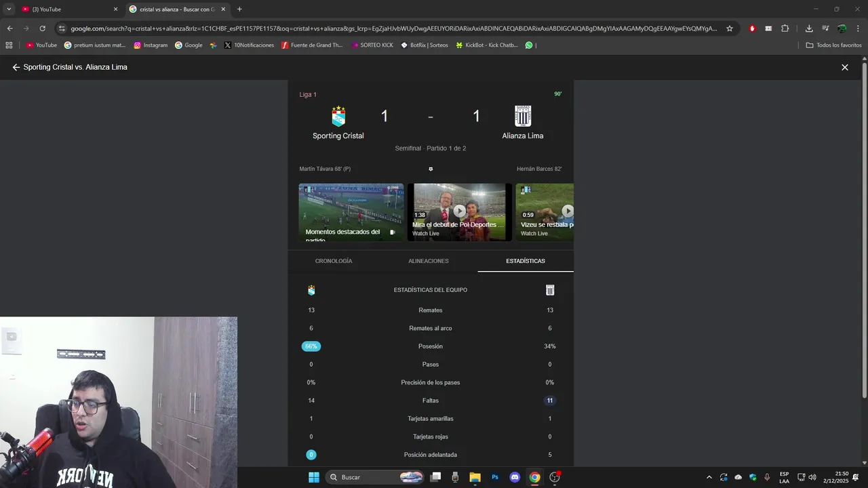868x488 pixels.
Task: Open a new browser tab
Action: click(x=239, y=9)
